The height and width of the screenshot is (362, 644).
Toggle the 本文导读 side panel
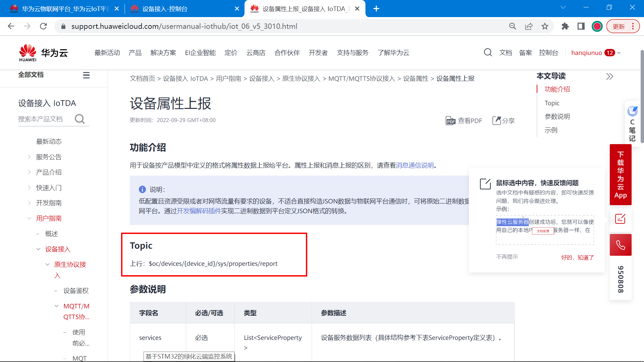click(x=609, y=76)
